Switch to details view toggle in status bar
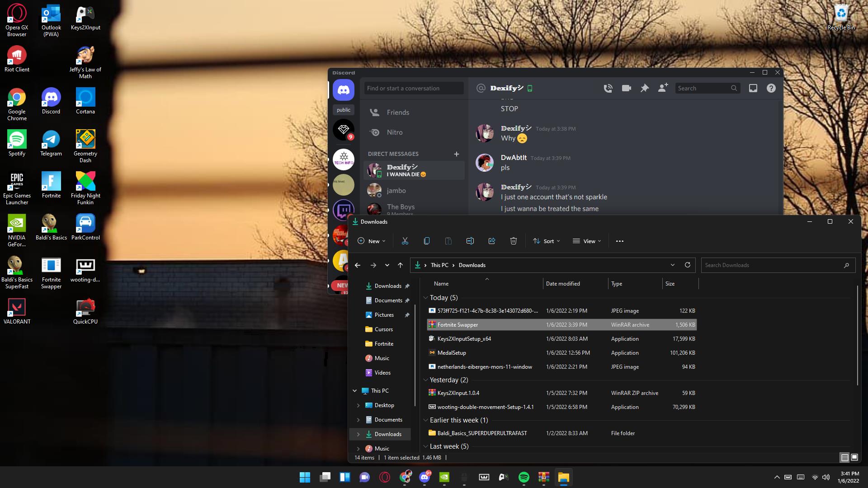 (844, 458)
